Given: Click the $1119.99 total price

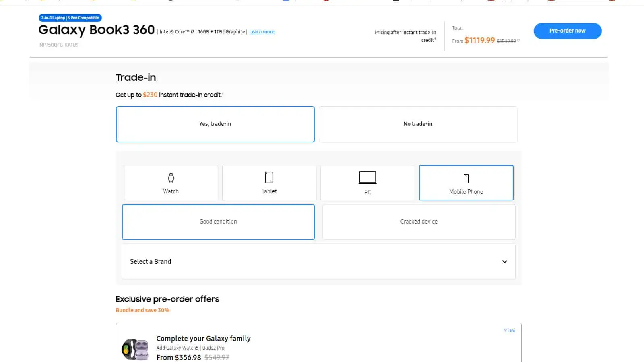Looking at the screenshot, I should pyautogui.click(x=479, y=40).
